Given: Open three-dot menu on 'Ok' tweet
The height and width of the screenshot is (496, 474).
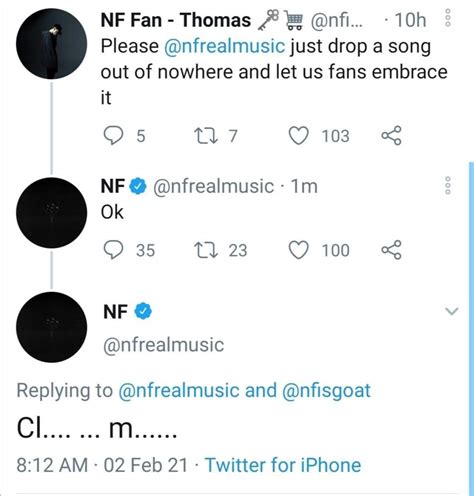Looking at the screenshot, I should click(x=448, y=185).
